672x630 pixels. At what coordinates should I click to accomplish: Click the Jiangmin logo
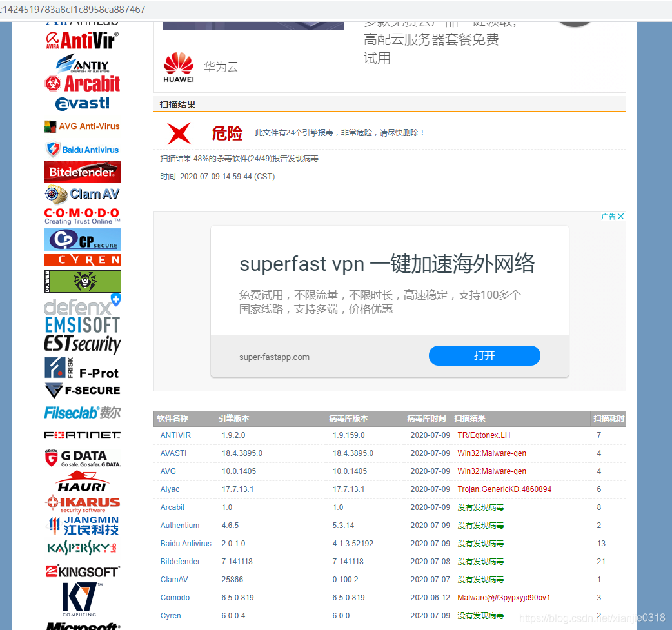[83, 526]
